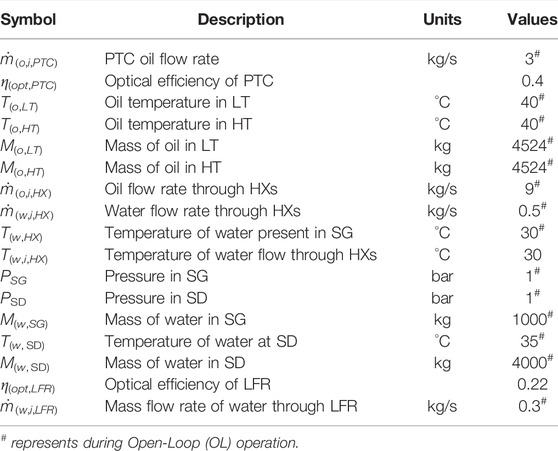Click the Values column header
Screen dimensions: 558x451
click(532, 19)
